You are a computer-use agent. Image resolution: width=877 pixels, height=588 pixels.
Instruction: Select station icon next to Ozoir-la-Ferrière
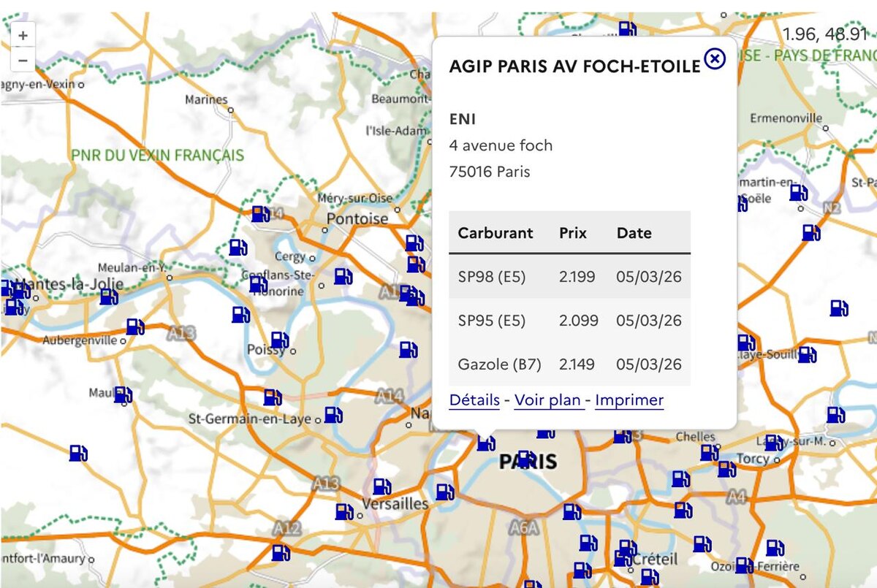(744, 565)
